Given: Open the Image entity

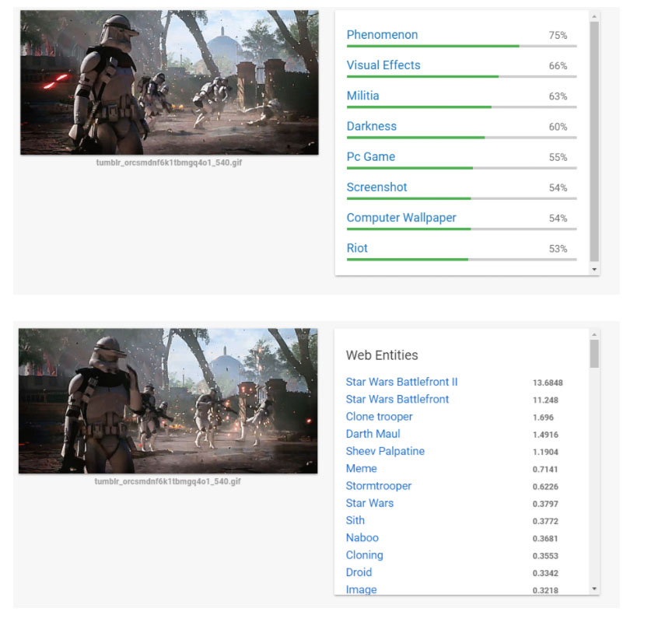Looking at the screenshot, I should tap(361, 589).
